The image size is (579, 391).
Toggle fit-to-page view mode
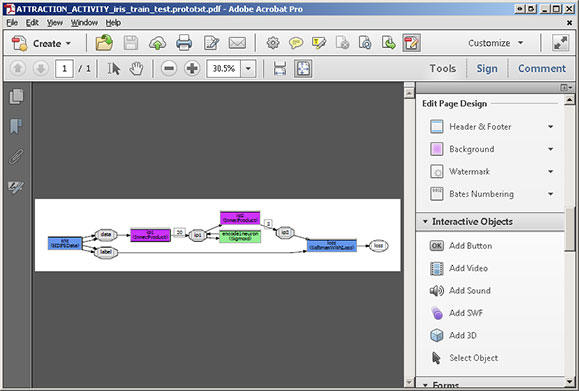[x=303, y=69]
